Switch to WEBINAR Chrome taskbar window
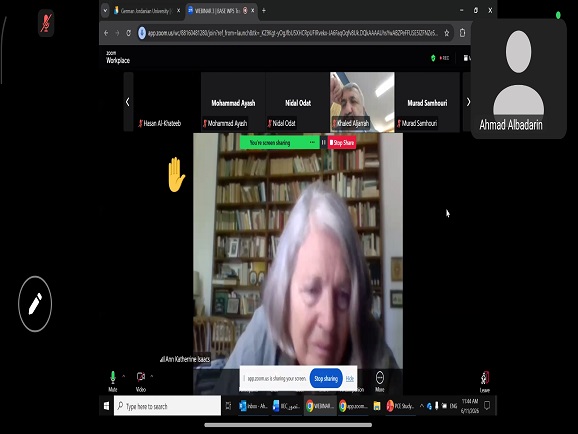578x434 pixels. 320,406
